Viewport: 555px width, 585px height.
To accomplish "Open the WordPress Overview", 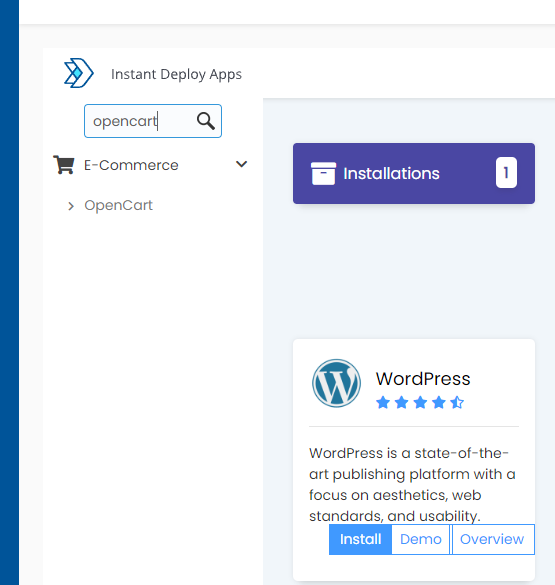I will [492, 539].
